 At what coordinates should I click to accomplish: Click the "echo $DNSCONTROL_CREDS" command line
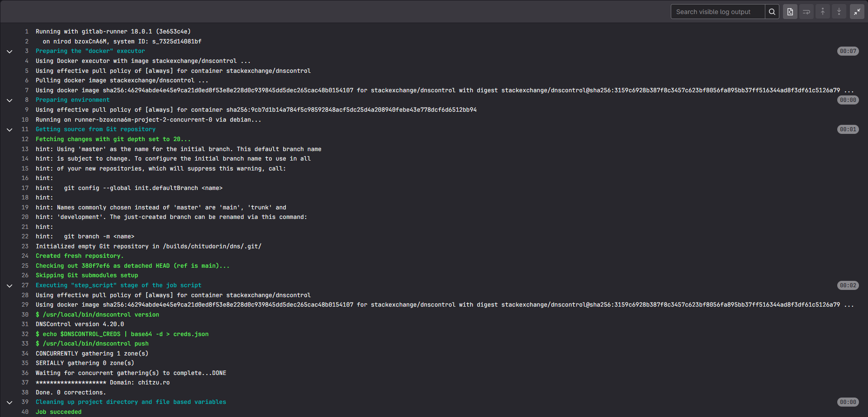click(x=122, y=334)
